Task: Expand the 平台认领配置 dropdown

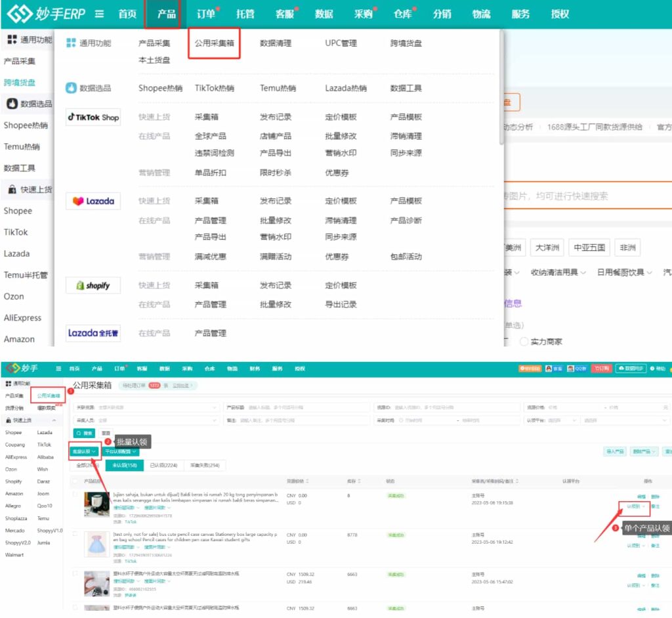Action: click(121, 452)
